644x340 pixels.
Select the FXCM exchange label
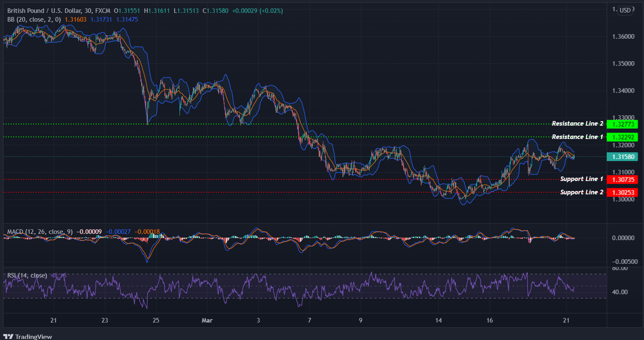(102, 11)
